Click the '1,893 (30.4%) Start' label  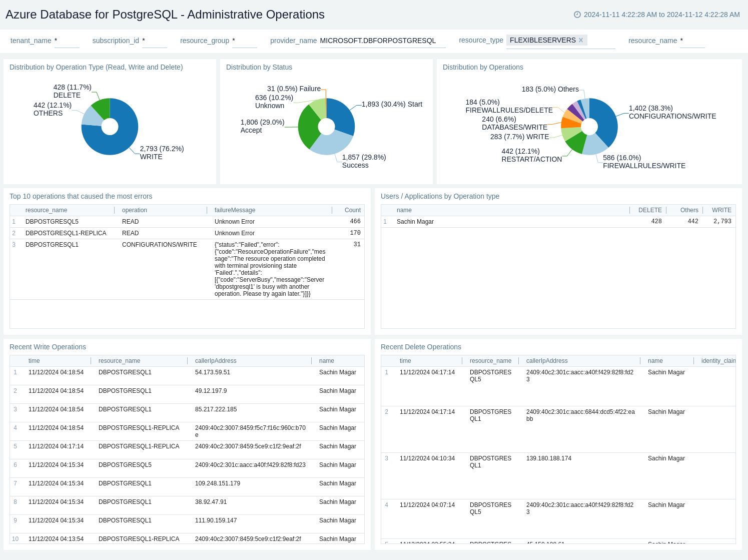(392, 104)
